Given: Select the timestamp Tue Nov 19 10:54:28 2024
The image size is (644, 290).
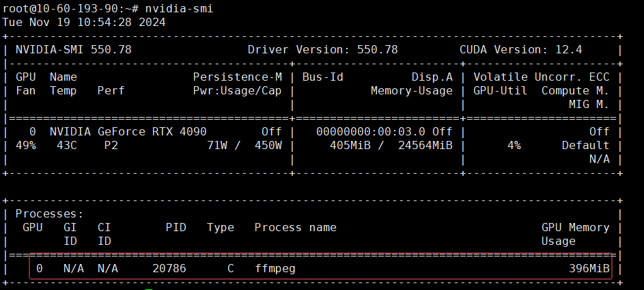Looking at the screenshot, I should (84, 22).
